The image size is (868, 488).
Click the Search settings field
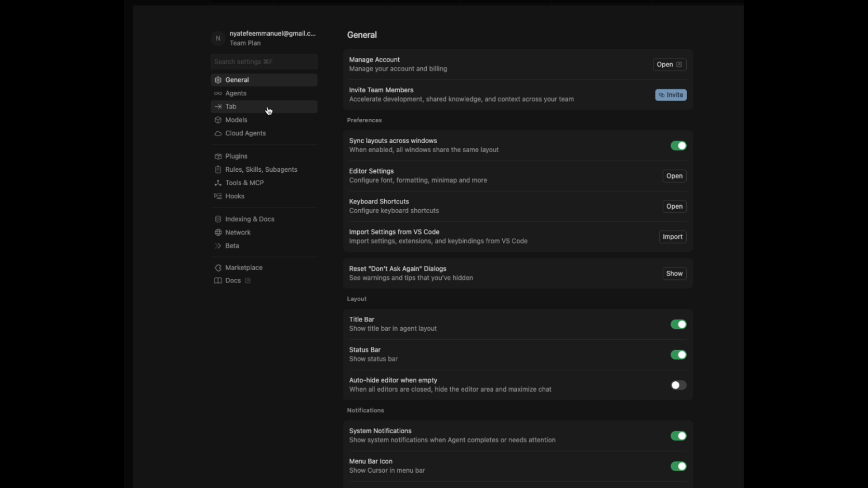[264, 62]
